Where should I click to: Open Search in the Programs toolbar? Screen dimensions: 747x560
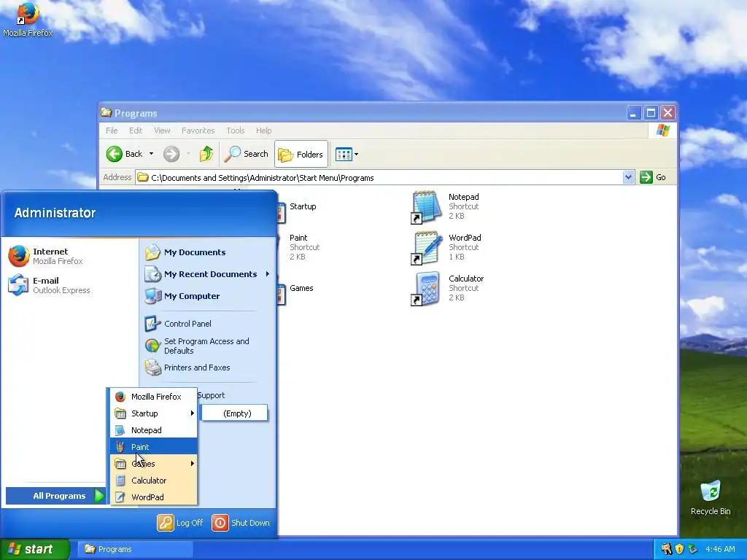tap(247, 154)
